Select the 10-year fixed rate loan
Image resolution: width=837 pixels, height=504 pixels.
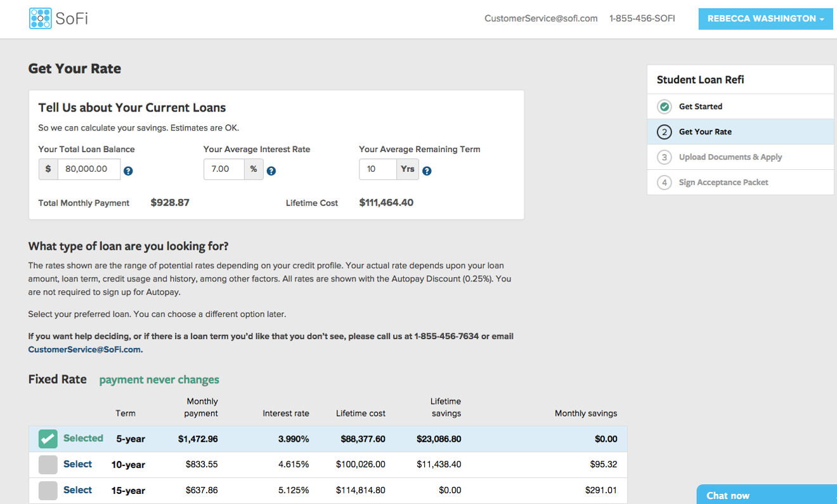tap(48, 464)
